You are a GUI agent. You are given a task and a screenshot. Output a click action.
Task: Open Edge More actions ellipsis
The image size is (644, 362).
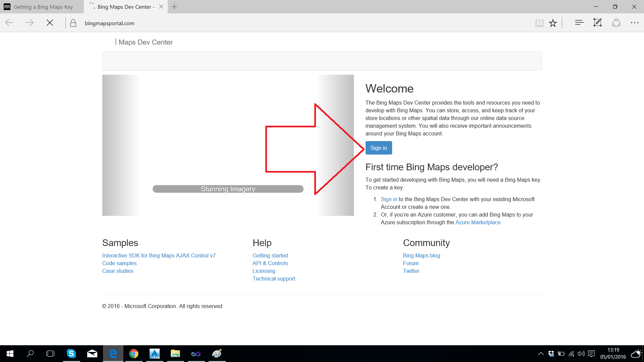pyautogui.click(x=635, y=23)
